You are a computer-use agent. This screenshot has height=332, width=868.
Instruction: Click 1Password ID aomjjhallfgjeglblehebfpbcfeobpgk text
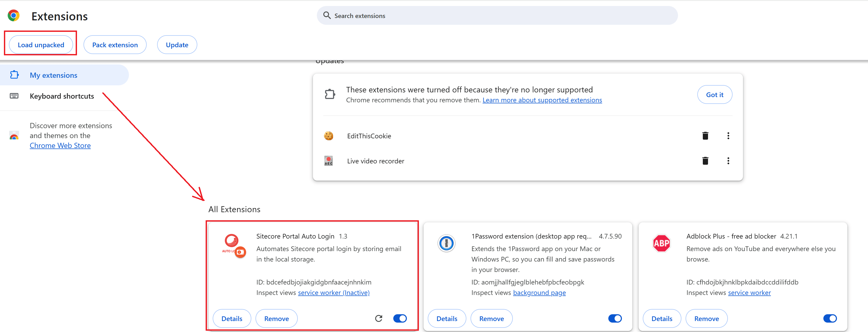pos(527,282)
